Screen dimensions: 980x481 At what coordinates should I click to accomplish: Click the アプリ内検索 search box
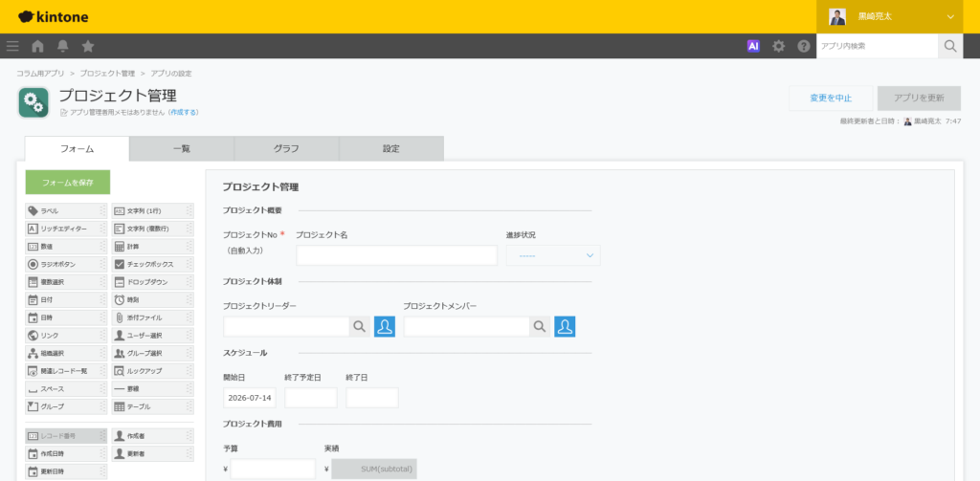877,46
